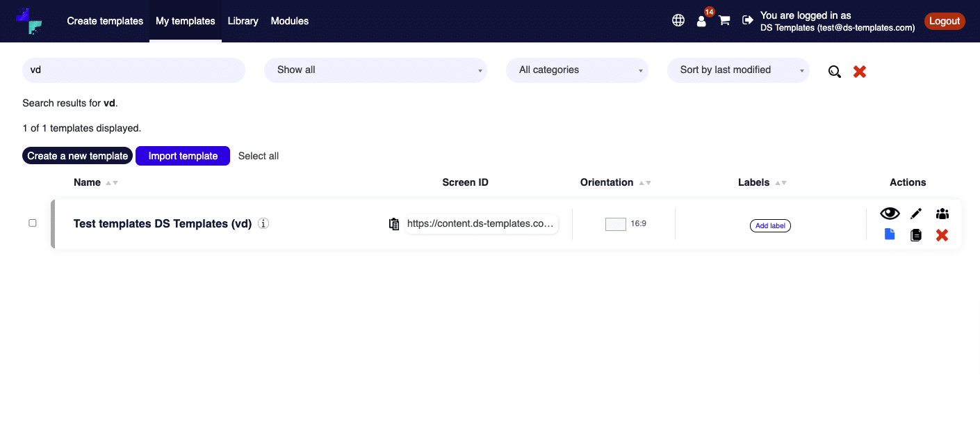The width and height of the screenshot is (980, 423).
Task: Delete the template using the red X icon
Action: point(942,234)
